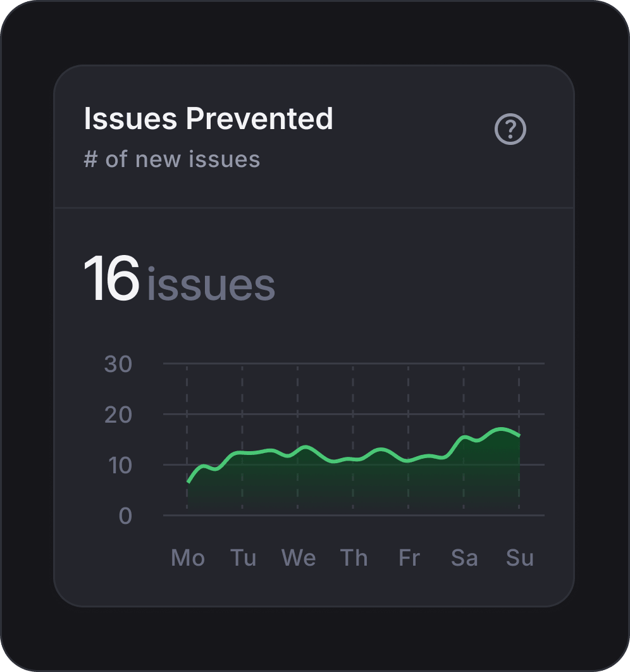
Task: Select the Th label on the x-axis
Action: [354, 557]
